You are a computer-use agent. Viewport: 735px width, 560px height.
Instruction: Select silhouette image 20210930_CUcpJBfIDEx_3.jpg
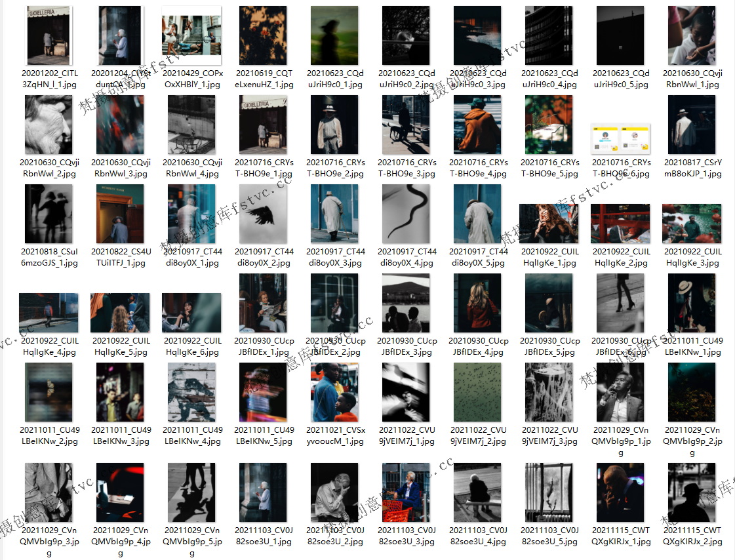click(406, 303)
